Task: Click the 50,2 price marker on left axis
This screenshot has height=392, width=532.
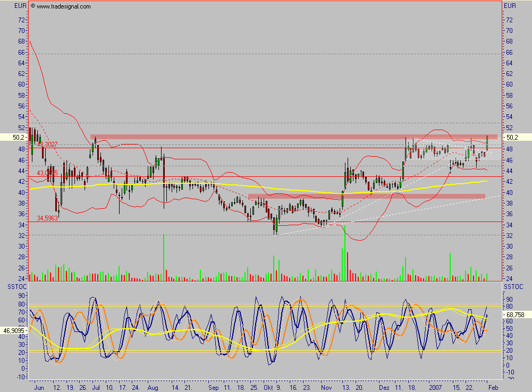Action: 19,137
